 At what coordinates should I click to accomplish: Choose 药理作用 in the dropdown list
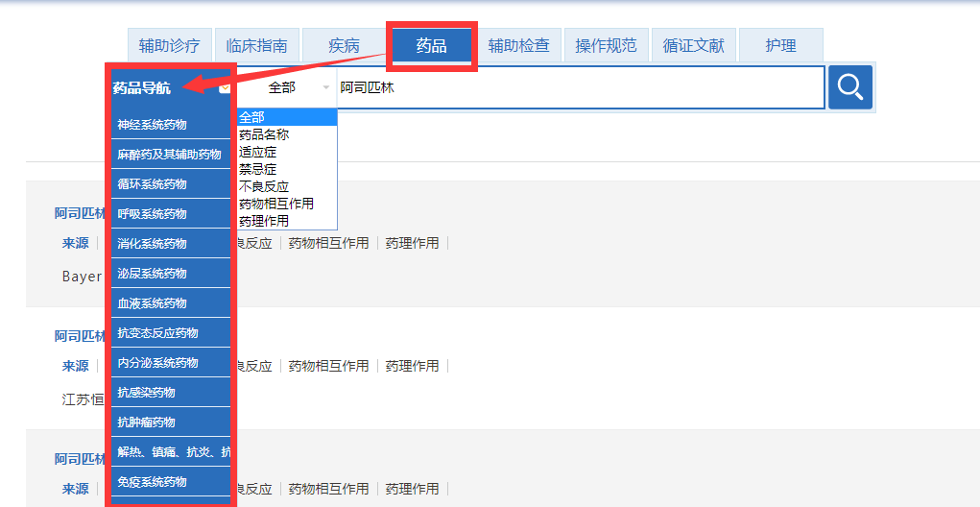(x=287, y=221)
